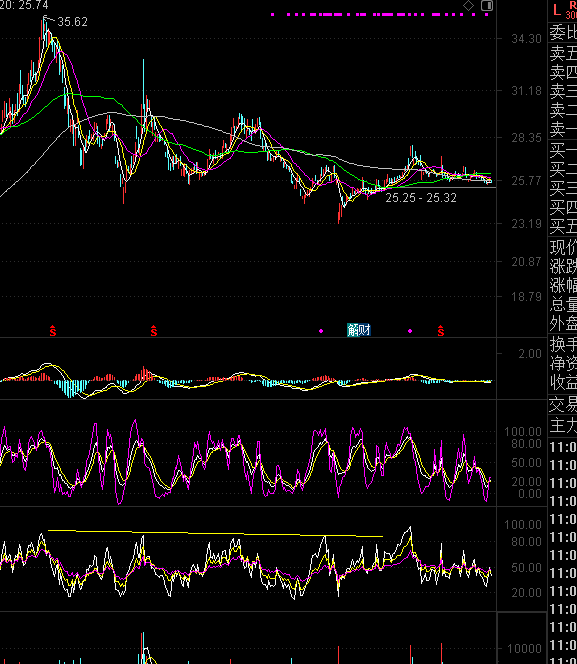Toggle the side panel layout icon

(487, 6)
